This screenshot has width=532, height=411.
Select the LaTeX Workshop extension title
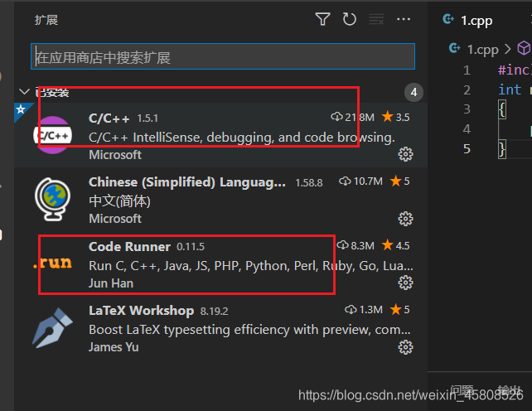pyautogui.click(x=141, y=311)
